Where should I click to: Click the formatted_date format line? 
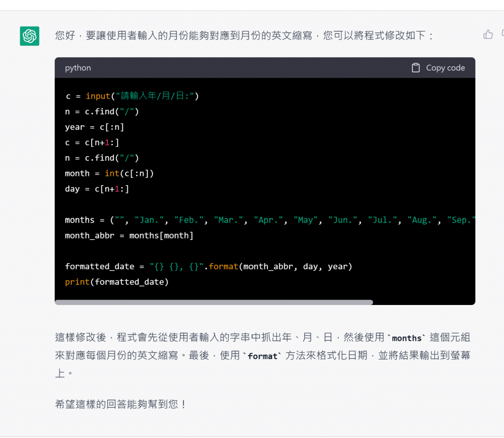[x=209, y=267]
